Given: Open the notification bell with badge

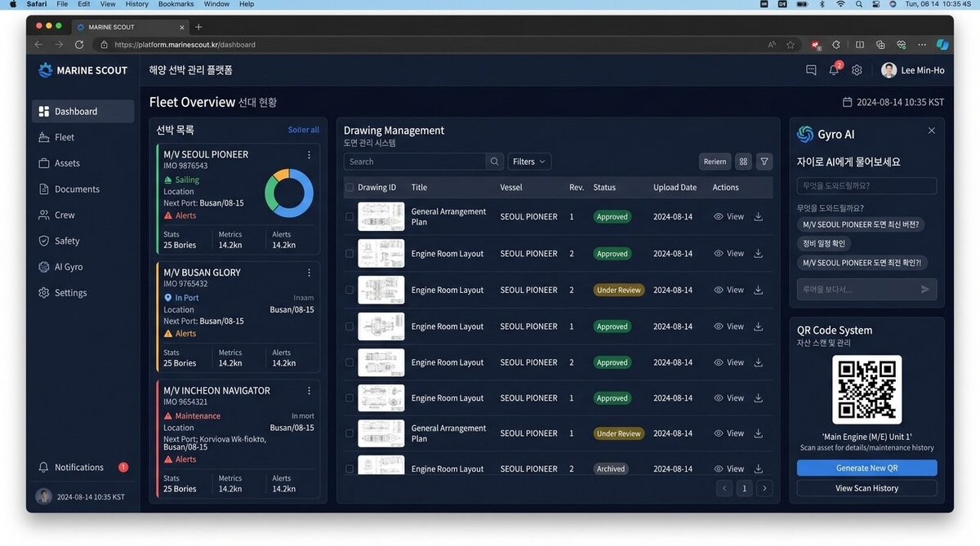Looking at the screenshot, I should [x=835, y=69].
